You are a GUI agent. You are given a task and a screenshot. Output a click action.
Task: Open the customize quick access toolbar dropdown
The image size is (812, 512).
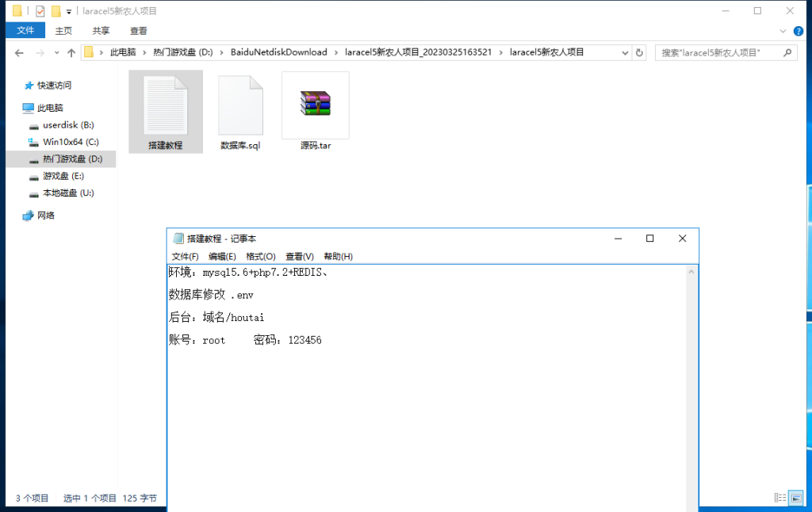[69, 11]
